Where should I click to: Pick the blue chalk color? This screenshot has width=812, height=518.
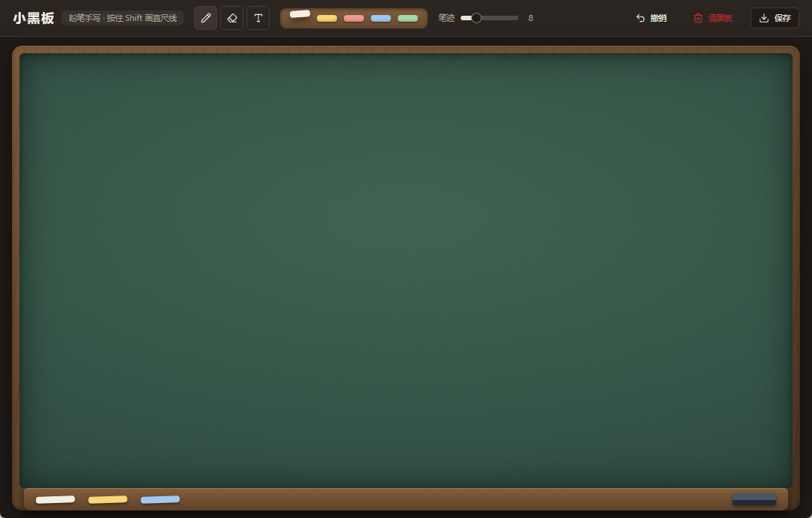(381, 18)
